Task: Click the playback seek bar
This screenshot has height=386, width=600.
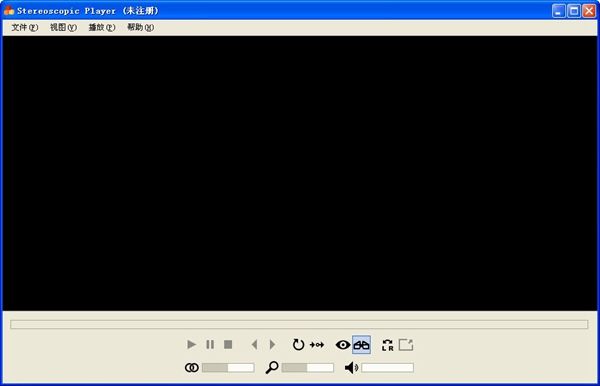Action: 299,324
